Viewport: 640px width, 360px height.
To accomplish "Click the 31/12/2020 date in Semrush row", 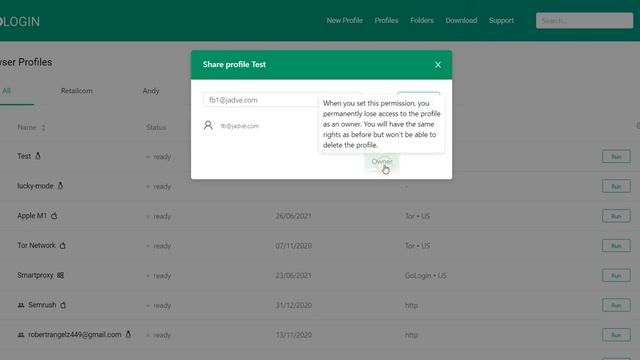I will tap(293, 305).
